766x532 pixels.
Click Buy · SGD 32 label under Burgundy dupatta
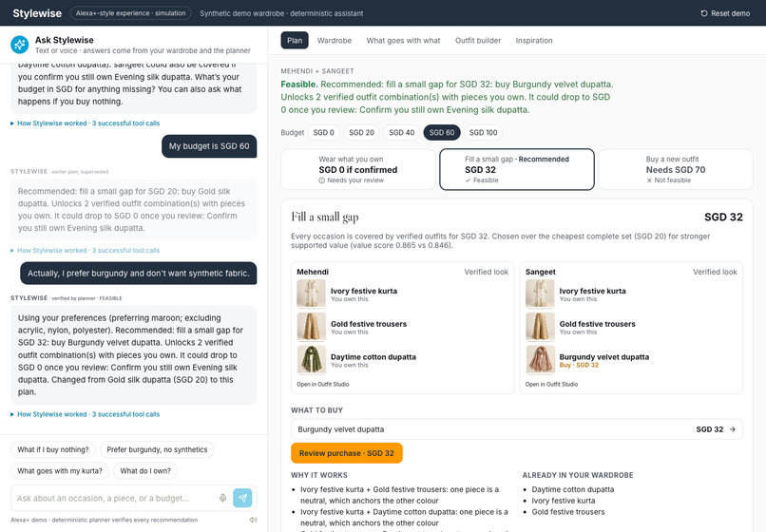click(x=579, y=365)
